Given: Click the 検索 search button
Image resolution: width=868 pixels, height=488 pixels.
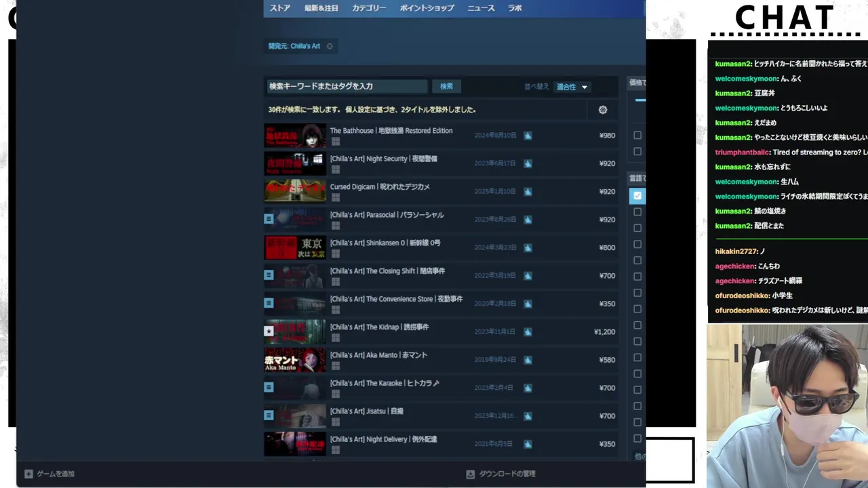Looking at the screenshot, I should pyautogui.click(x=446, y=86).
